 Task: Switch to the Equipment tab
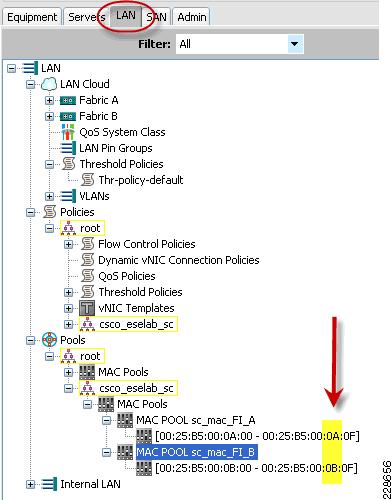coord(32,17)
